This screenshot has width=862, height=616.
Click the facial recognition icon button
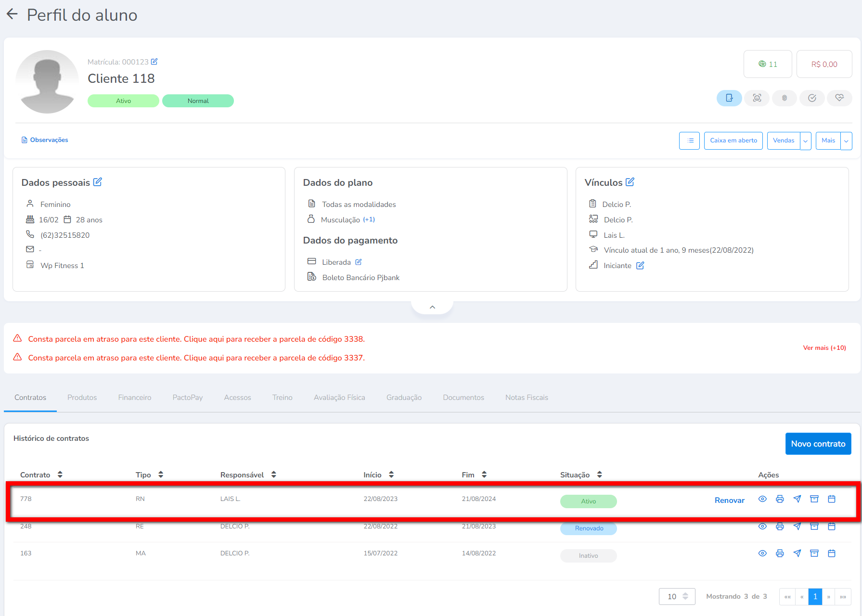click(x=757, y=98)
